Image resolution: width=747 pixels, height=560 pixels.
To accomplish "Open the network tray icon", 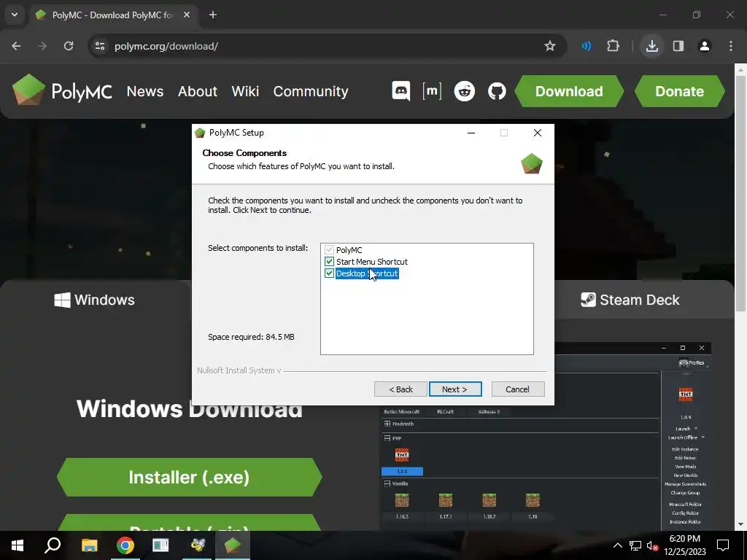I will [635, 545].
